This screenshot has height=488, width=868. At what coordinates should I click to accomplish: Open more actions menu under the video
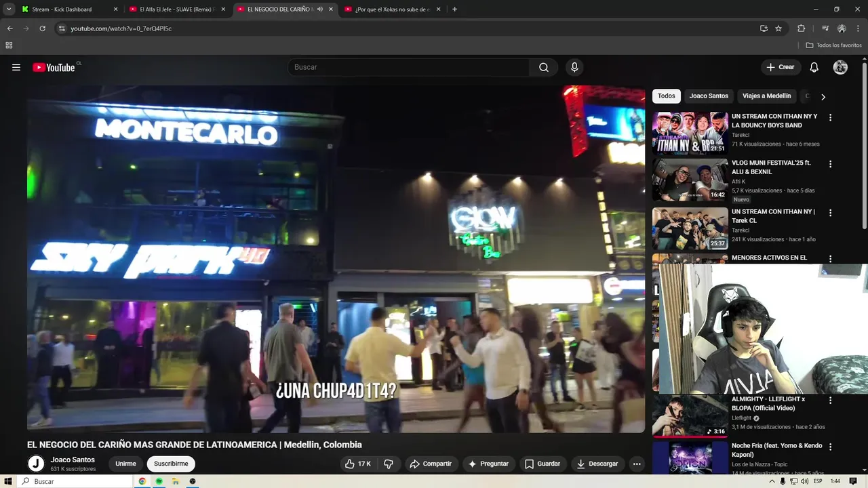pos(637,464)
